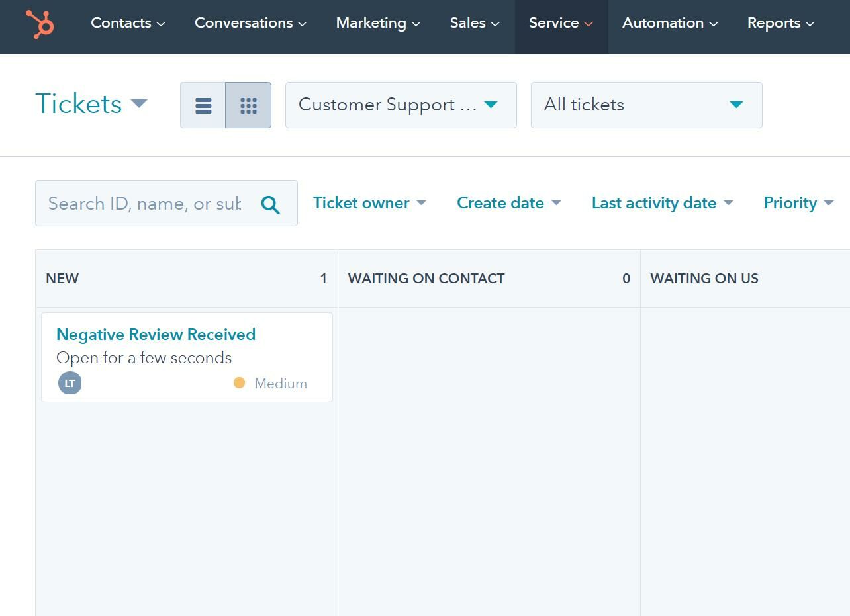
Task: Click the yellow Medium priority dot
Action: pos(239,383)
